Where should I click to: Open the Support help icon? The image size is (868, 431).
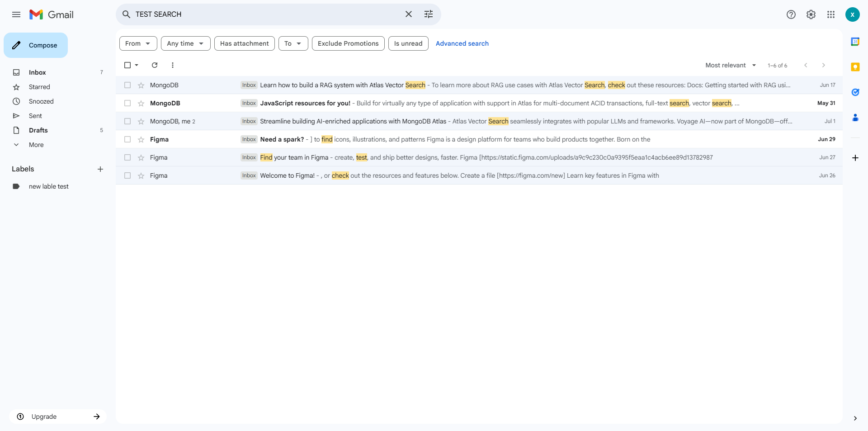[x=791, y=14]
